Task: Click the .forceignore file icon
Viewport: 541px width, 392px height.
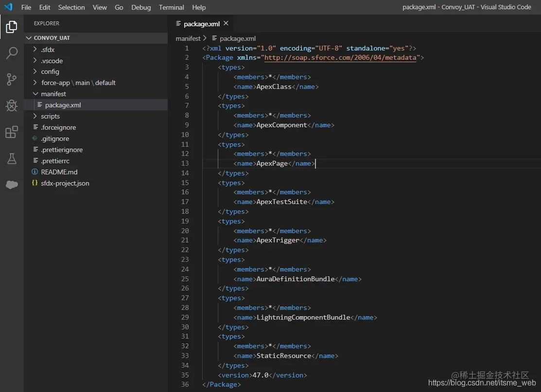Action: 35,127
